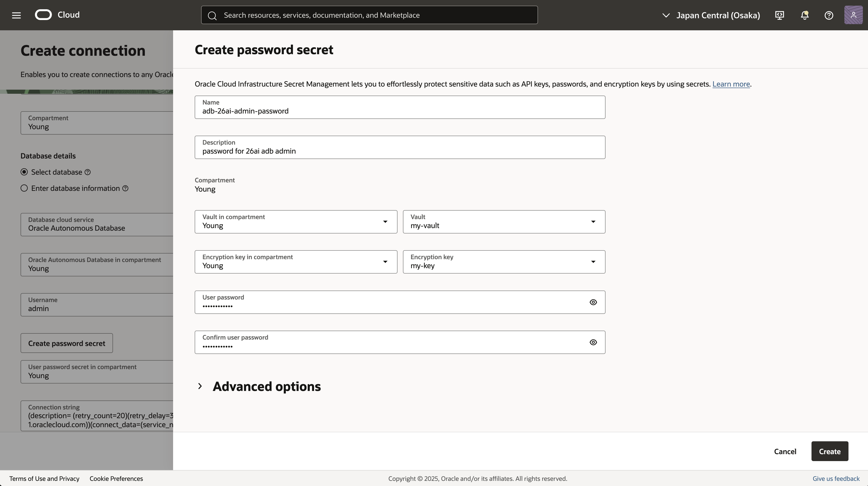Open the Learn more link

click(731, 84)
